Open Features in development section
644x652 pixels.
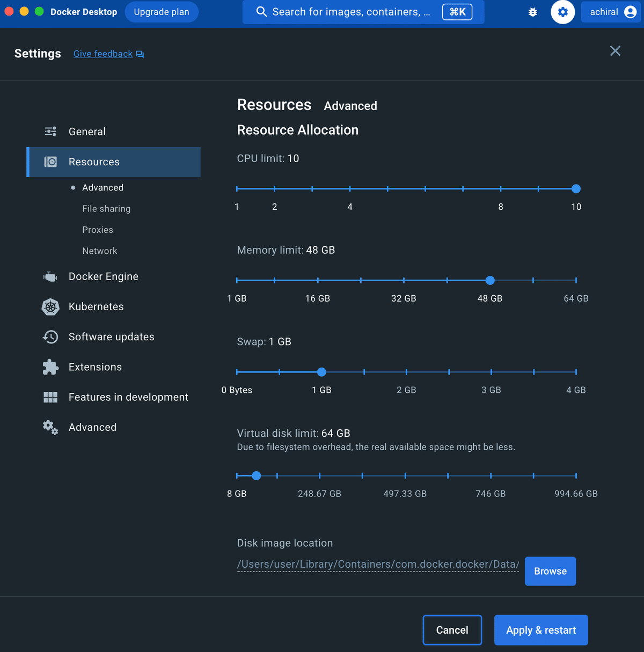tap(114, 397)
